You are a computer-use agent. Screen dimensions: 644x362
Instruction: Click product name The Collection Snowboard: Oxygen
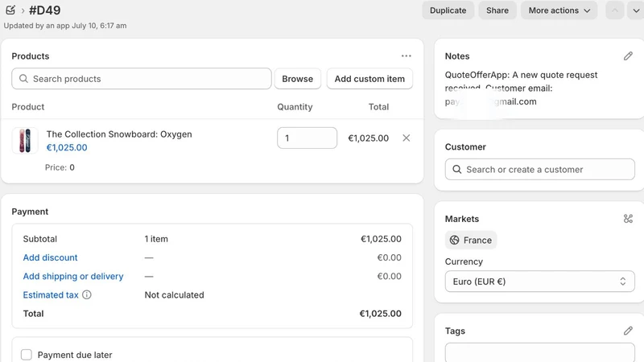(x=119, y=134)
